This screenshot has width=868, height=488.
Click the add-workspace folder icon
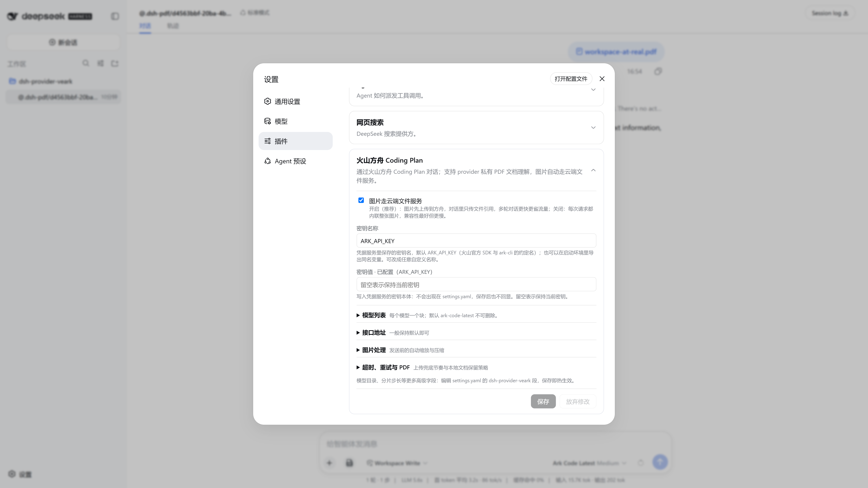(115, 63)
